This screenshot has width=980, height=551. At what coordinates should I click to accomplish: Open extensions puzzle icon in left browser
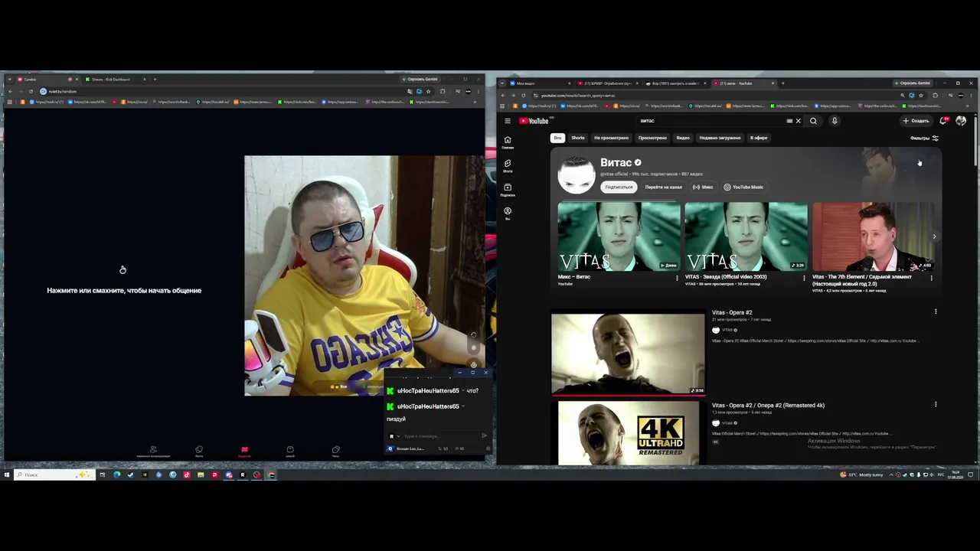coord(443,91)
